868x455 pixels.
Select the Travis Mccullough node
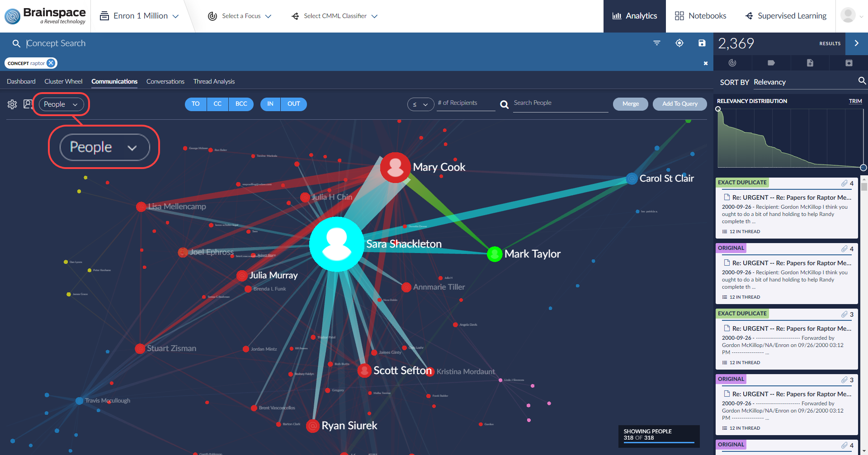coord(79,401)
